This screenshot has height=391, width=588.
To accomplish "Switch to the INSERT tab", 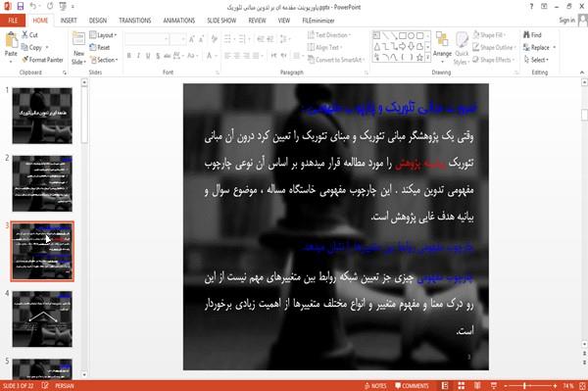I will pyautogui.click(x=69, y=21).
